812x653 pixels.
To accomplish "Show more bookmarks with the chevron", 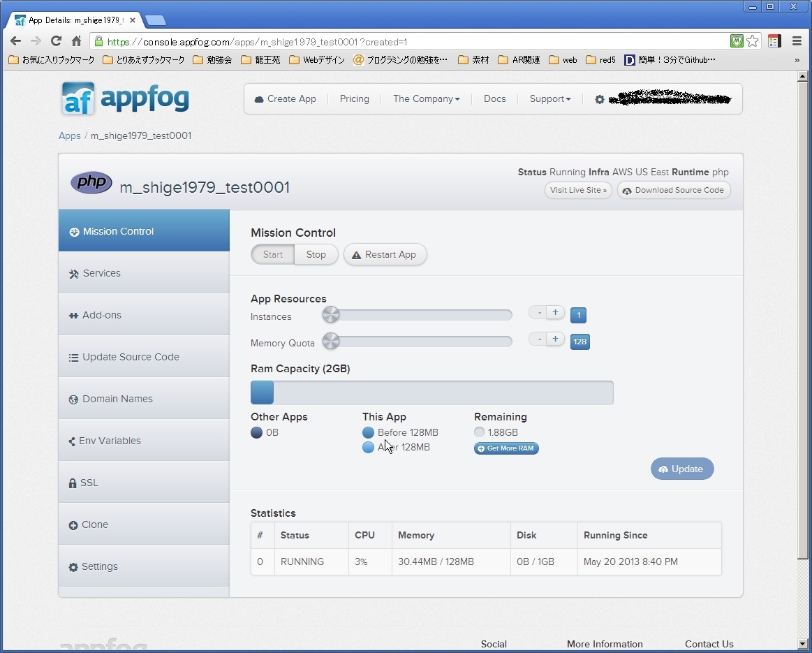I will pos(797,60).
